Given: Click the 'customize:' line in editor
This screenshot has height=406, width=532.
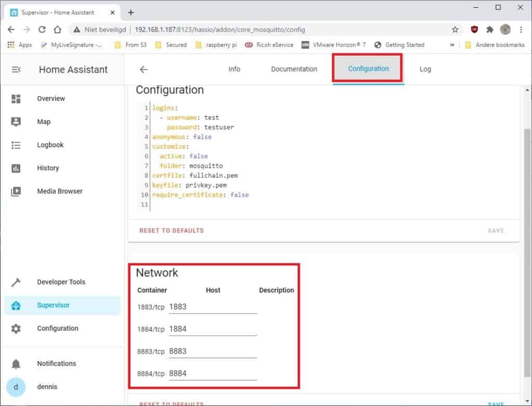Looking at the screenshot, I should click(x=170, y=147).
